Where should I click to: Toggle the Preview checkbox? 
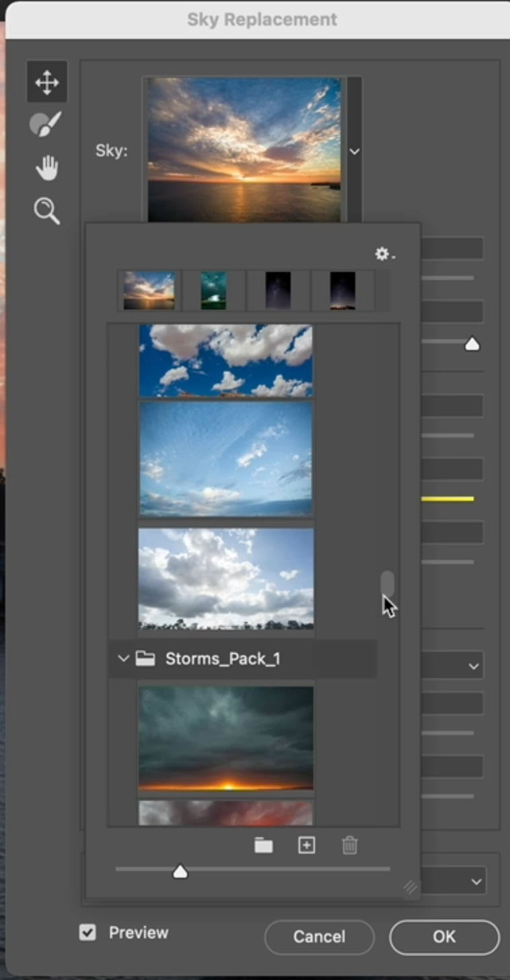(87, 932)
